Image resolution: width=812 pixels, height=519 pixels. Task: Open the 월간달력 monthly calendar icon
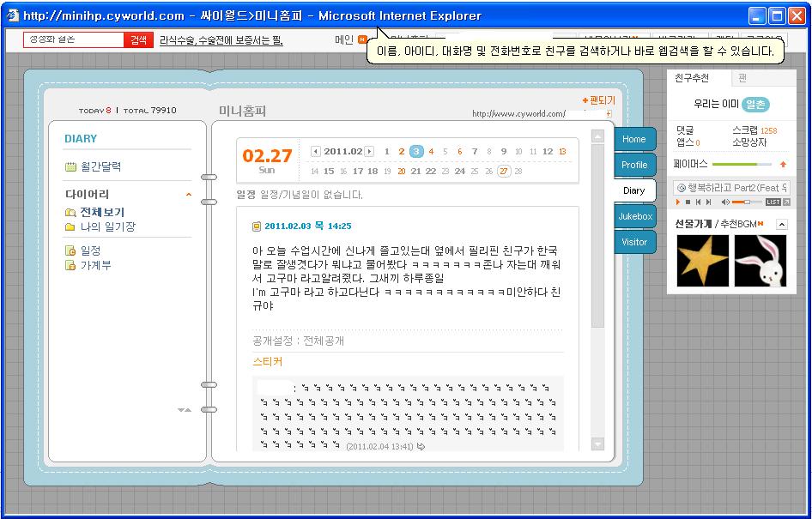tap(70, 166)
